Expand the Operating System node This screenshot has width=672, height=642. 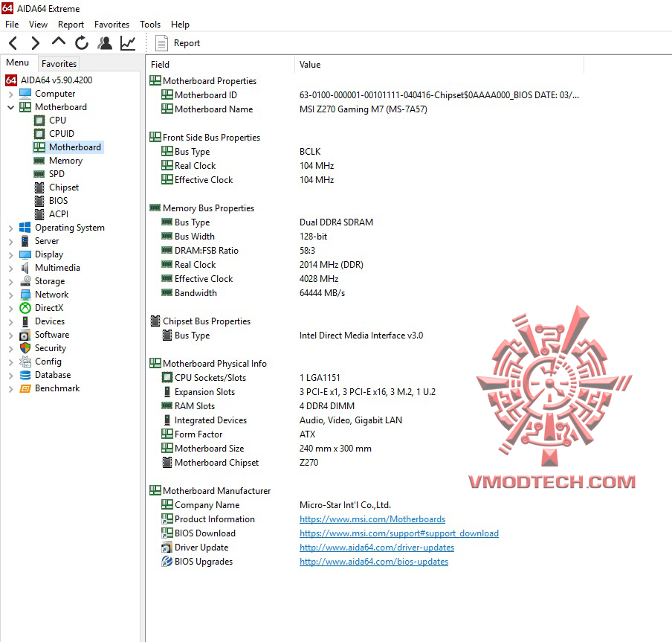coord(10,228)
